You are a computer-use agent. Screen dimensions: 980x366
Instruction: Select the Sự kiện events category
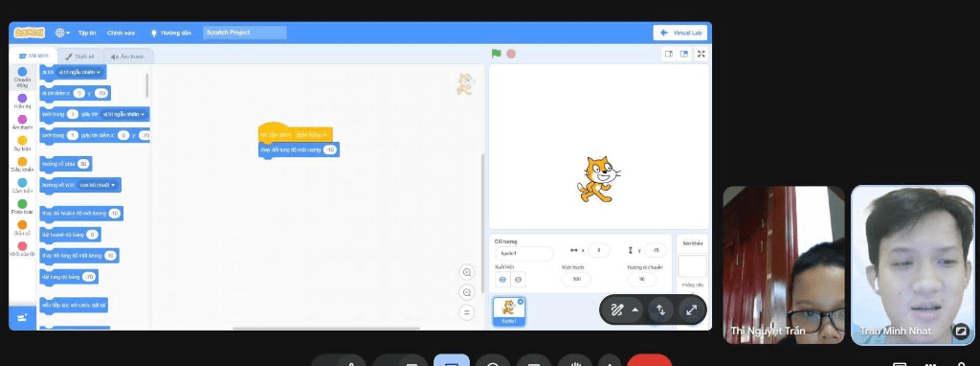coord(23,144)
